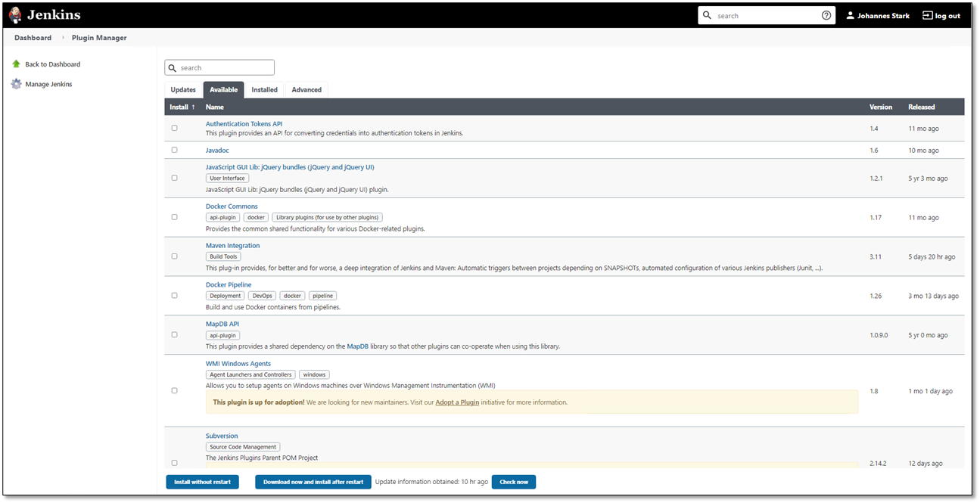
Task: Click the Manage Jenkins gear icon
Action: point(16,84)
